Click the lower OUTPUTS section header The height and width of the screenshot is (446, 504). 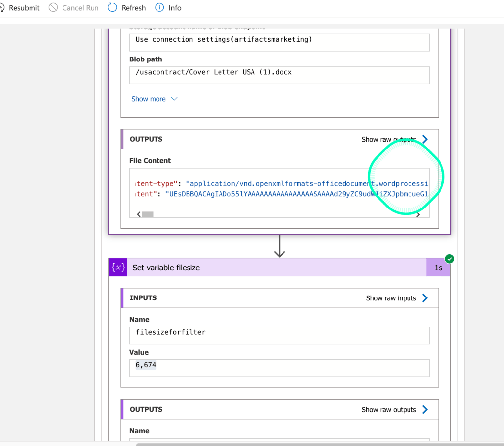pos(280,410)
